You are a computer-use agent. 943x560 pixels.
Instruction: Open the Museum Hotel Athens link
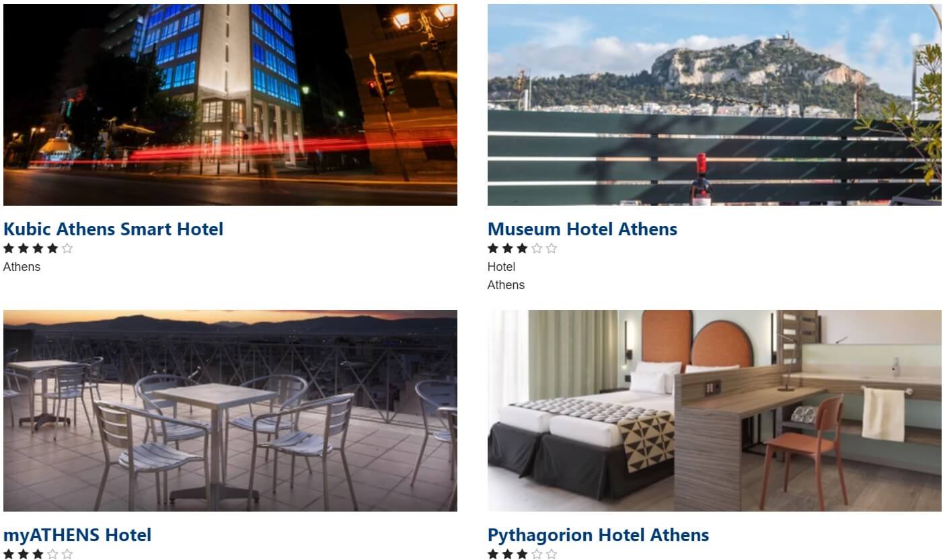[x=582, y=229]
